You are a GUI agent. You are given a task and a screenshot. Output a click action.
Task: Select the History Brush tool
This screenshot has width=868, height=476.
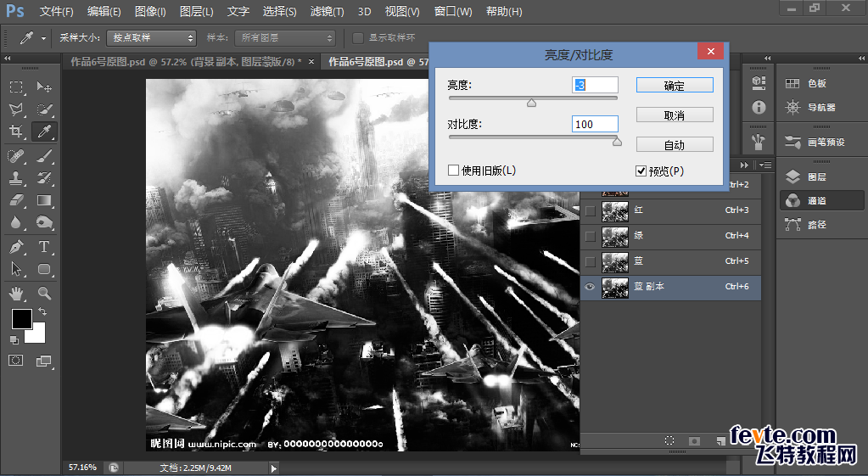coord(44,177)
